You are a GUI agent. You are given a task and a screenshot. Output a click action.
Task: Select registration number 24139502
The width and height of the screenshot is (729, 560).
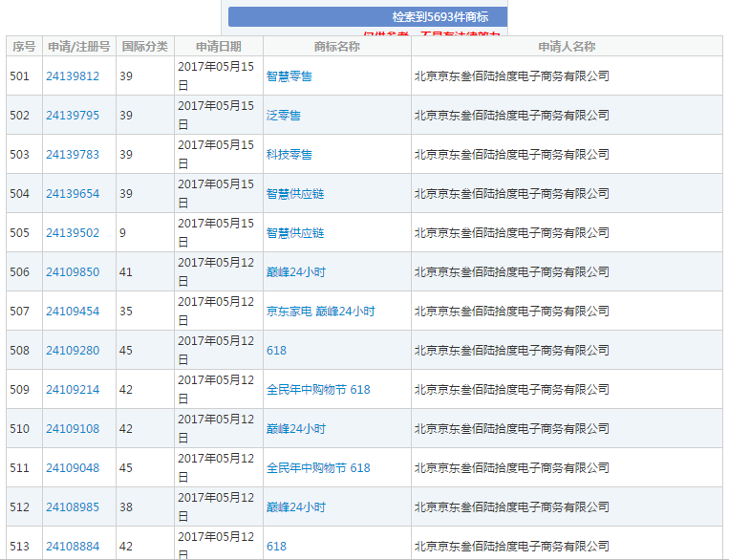click(73, 233)
